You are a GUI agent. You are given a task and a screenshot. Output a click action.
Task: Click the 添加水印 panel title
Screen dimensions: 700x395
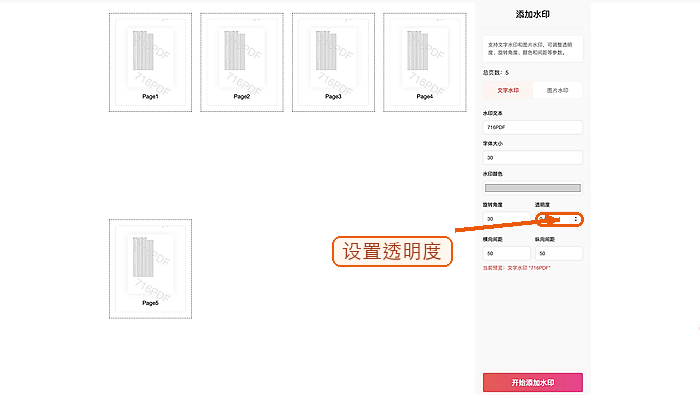pyautogui.click(x=533, y=14)
